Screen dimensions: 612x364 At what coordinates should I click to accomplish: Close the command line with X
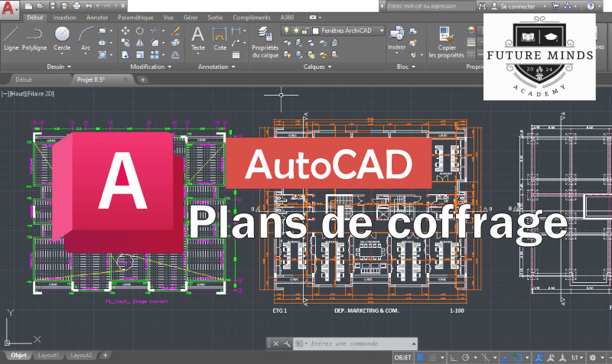coord(276,343)
